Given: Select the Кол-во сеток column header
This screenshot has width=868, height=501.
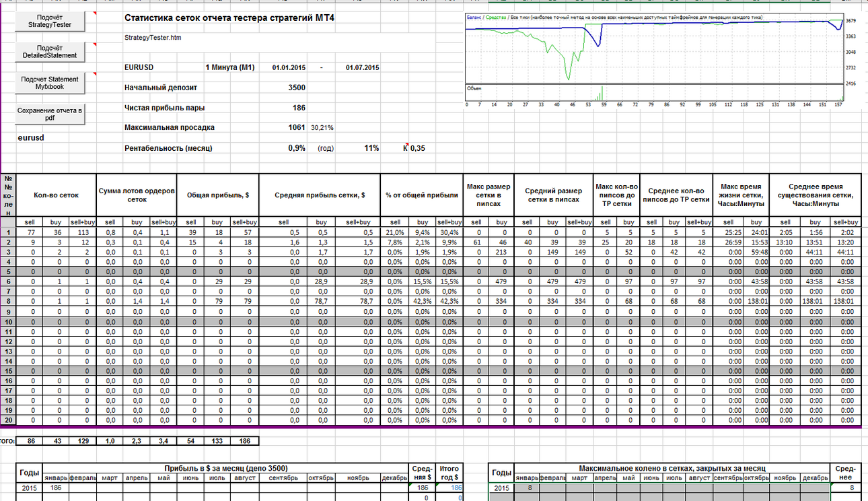Looking at the screenshot, I should click(57, 195).
